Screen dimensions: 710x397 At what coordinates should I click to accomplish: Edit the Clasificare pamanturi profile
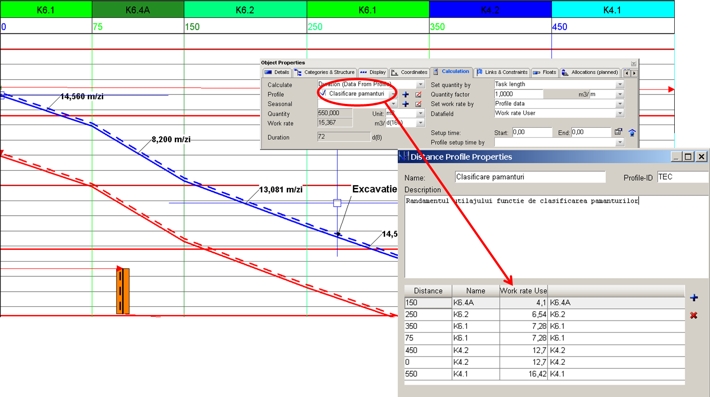[418, 95]
